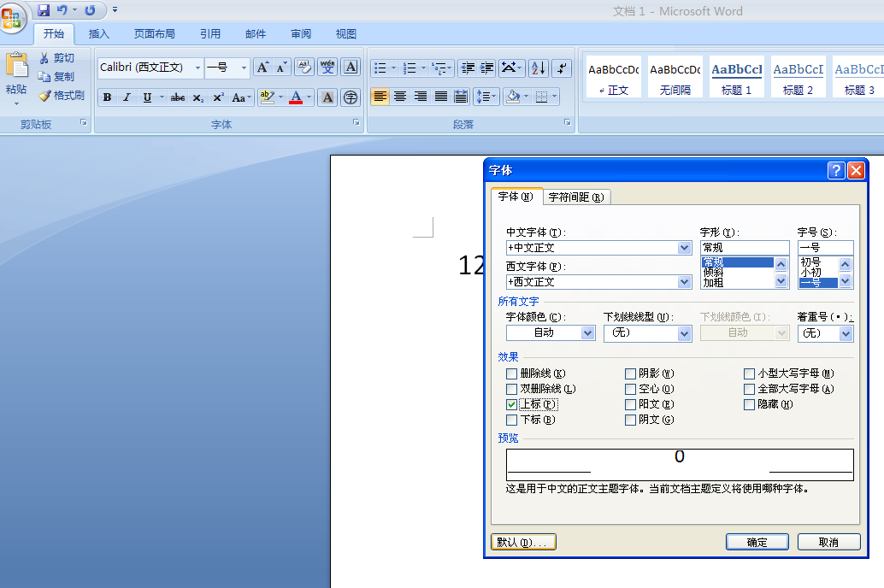Sort text with A-Z icon
This screenshot has width=884, height=588.
539,68
